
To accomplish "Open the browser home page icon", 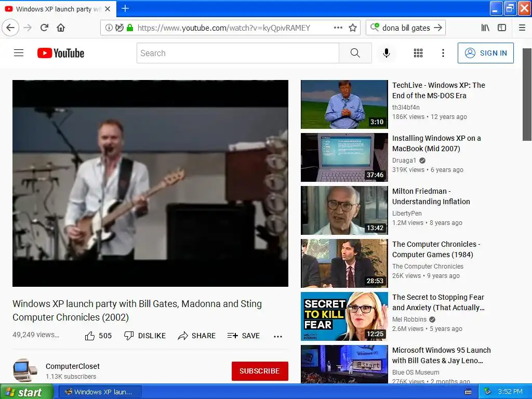I will (61, 28).
